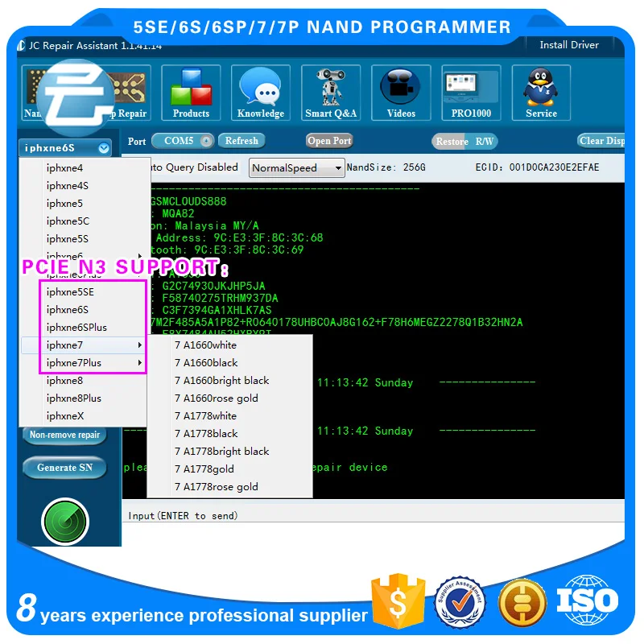Expand the iphxne6S model dropdown
The image size is (644, 644).
click(x=104, y=148)
